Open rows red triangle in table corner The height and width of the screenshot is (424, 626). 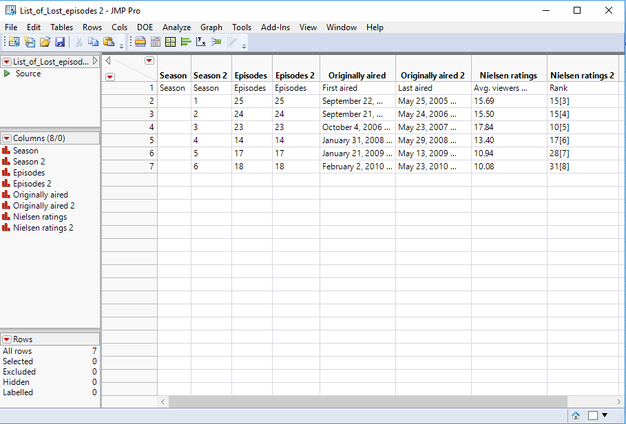(x=110, y=77)
